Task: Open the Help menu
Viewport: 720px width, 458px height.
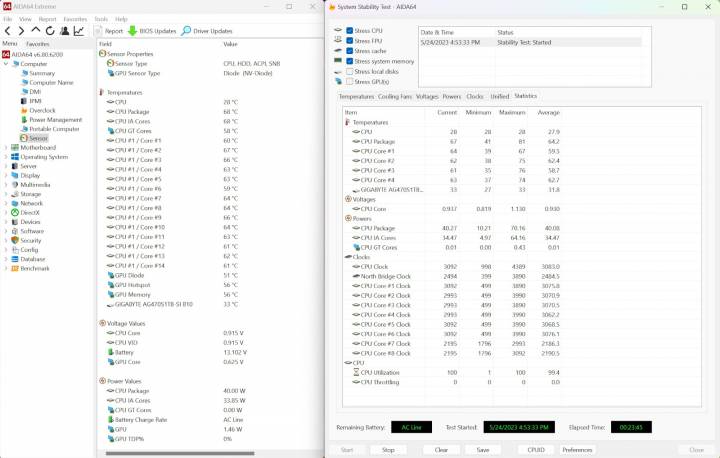Action: coord(121,19)
